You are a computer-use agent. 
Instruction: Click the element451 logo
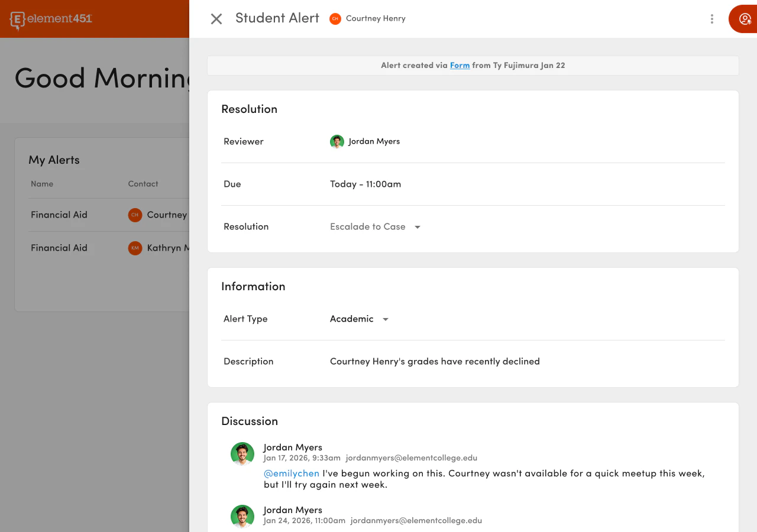pos(51,20)
